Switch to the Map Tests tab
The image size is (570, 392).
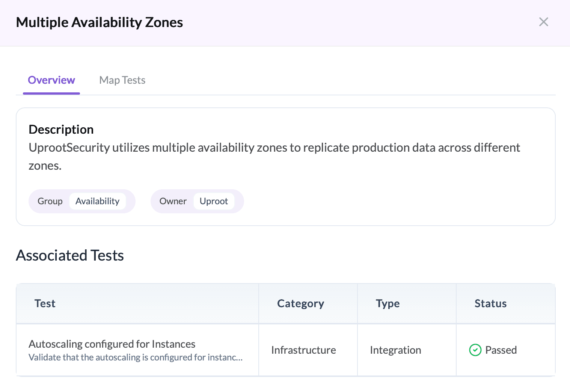point(122,80)
